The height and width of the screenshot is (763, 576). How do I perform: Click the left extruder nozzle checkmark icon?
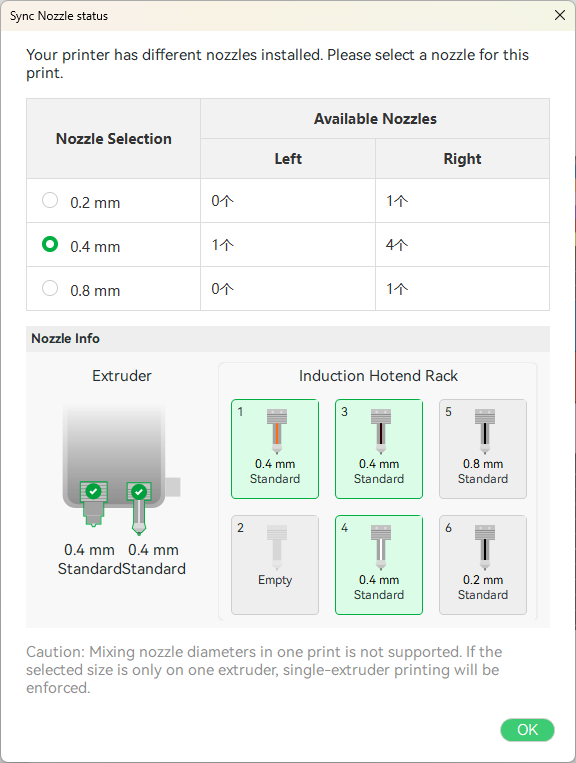[x=93, y=491]
